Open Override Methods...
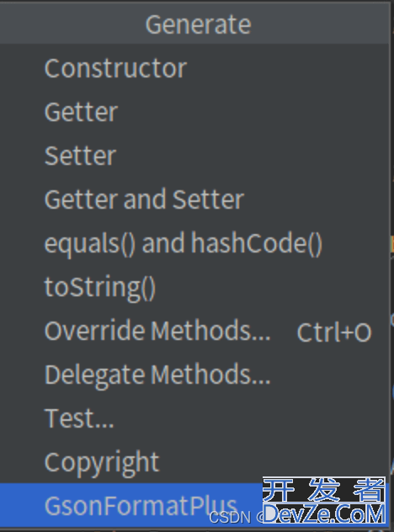 pos(194,331)
